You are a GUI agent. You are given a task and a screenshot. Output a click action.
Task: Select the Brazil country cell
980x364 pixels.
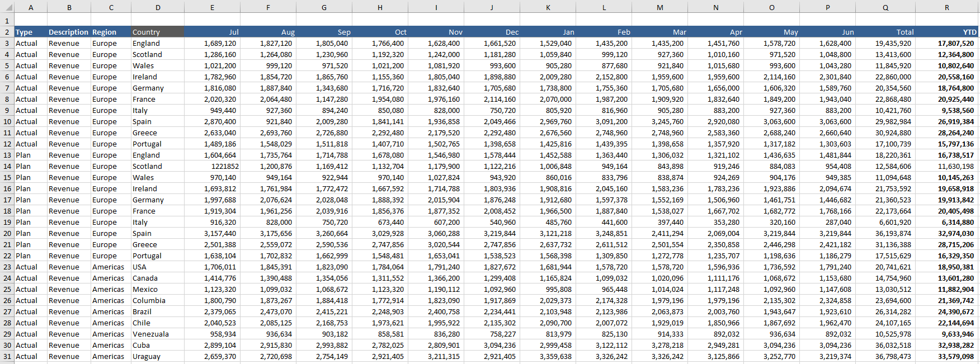coord(158,311)
